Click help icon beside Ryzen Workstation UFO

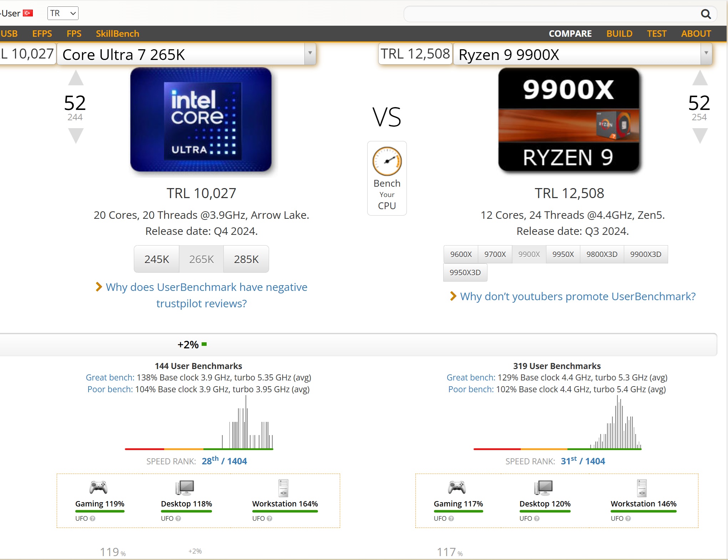pos(628,519)
